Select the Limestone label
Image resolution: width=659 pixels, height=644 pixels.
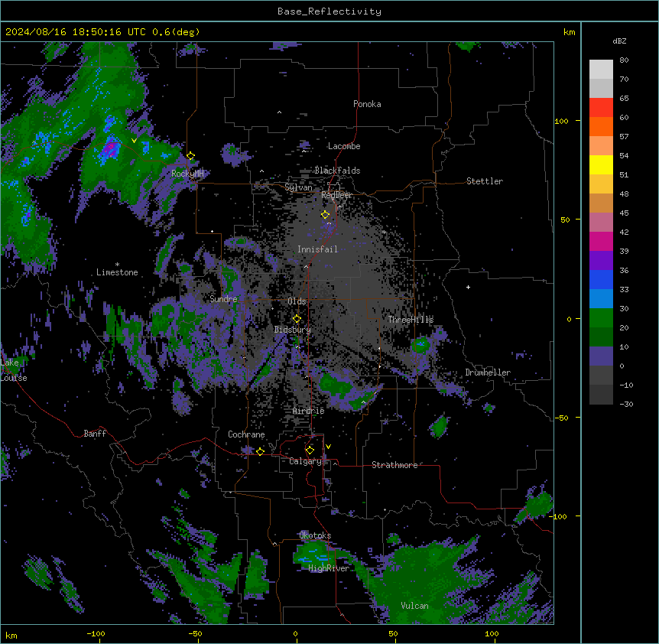[x=117, y=272]
